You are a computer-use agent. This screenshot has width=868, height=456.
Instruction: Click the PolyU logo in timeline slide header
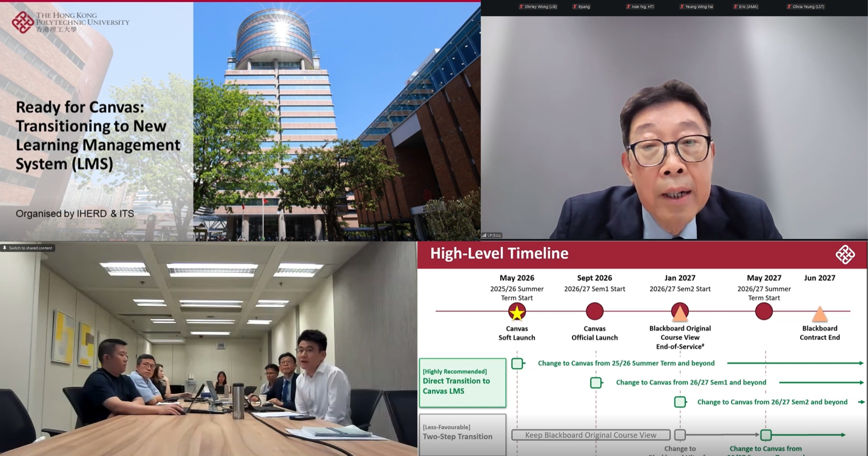pos(845,254)
